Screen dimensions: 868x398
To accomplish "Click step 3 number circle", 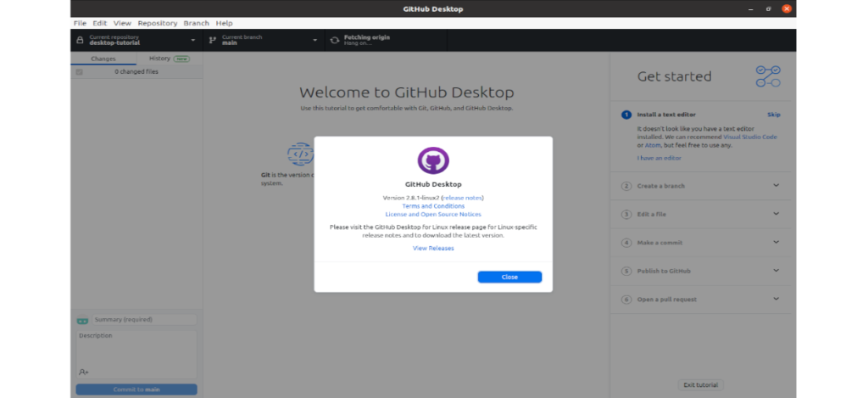I will click(x=626, y=214).
